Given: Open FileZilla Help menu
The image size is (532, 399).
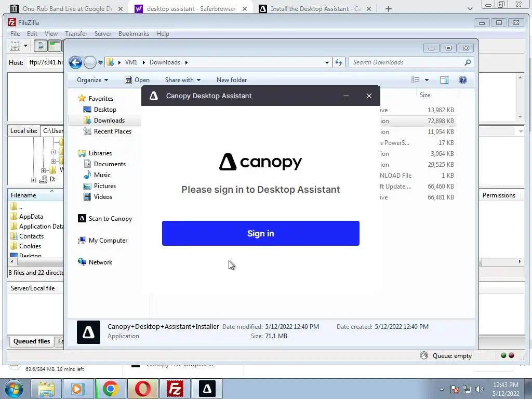Looking at the screenshot, I should point(163,34).
